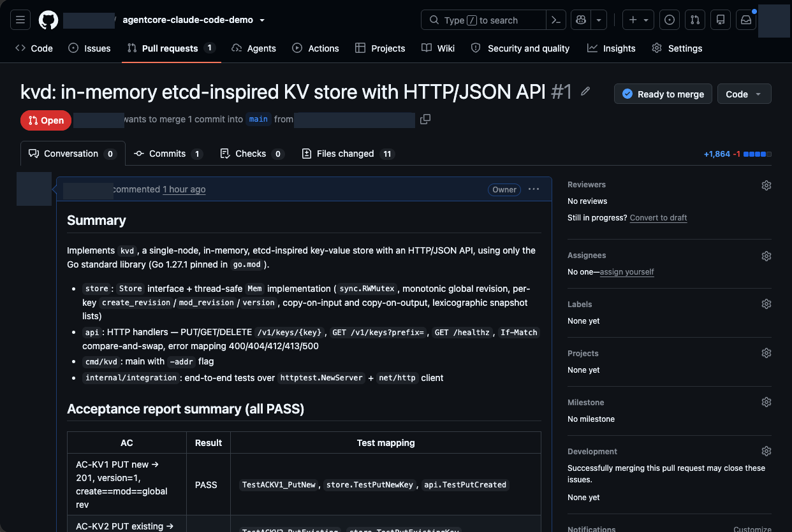Open repository Settings tab
The height and width of the screenshot is (532, 792).
coord(677,48)
